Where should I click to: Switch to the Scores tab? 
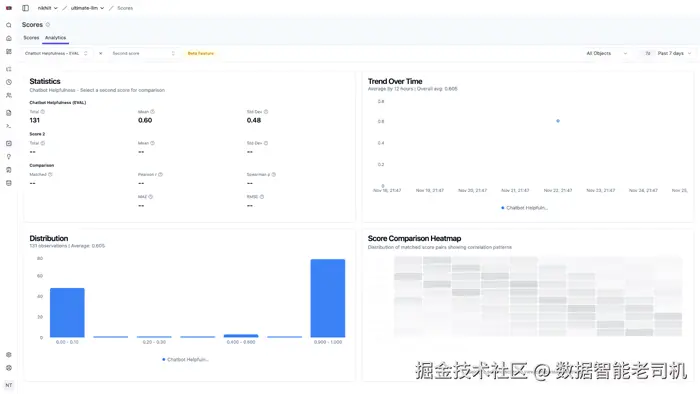(31, 38)
